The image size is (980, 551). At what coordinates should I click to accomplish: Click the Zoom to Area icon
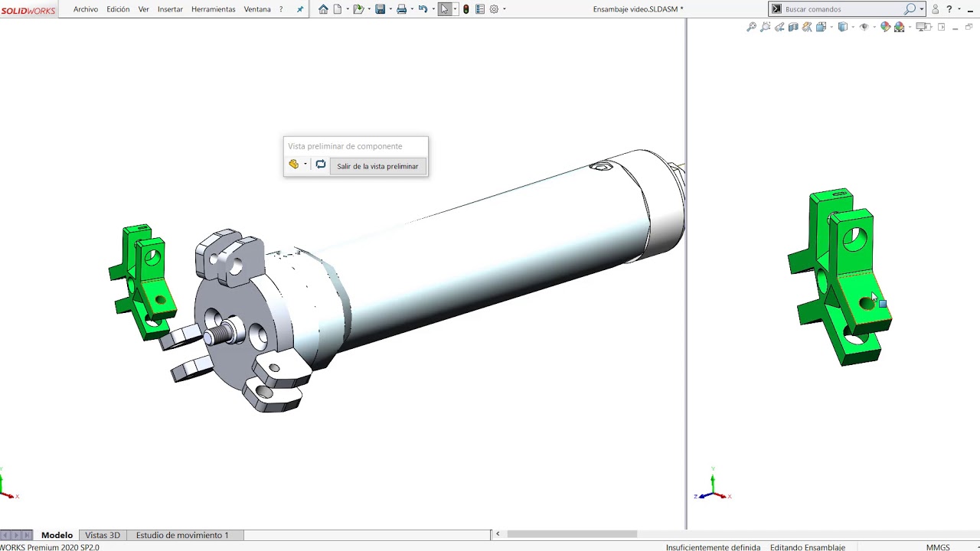coord(765,27)
